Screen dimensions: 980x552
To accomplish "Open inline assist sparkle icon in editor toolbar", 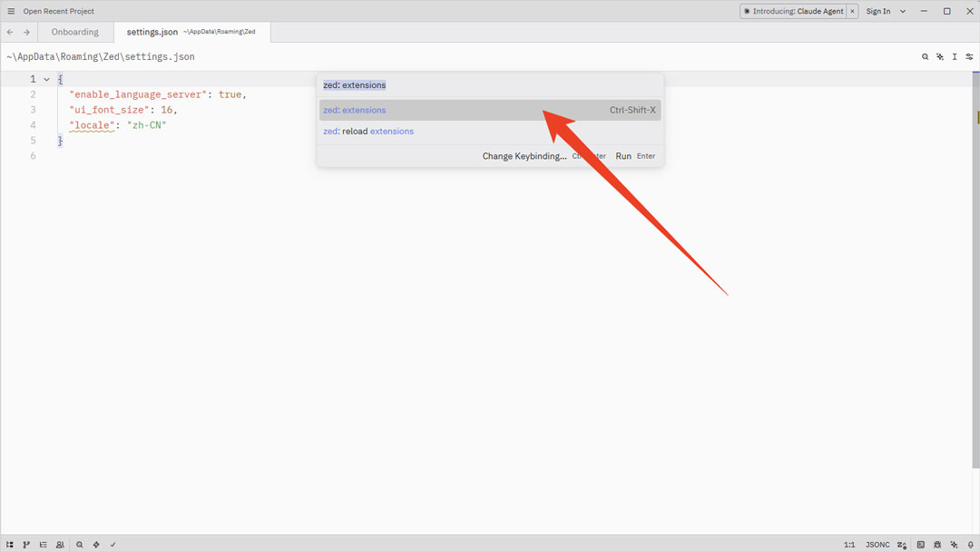I will coord(940,57).
